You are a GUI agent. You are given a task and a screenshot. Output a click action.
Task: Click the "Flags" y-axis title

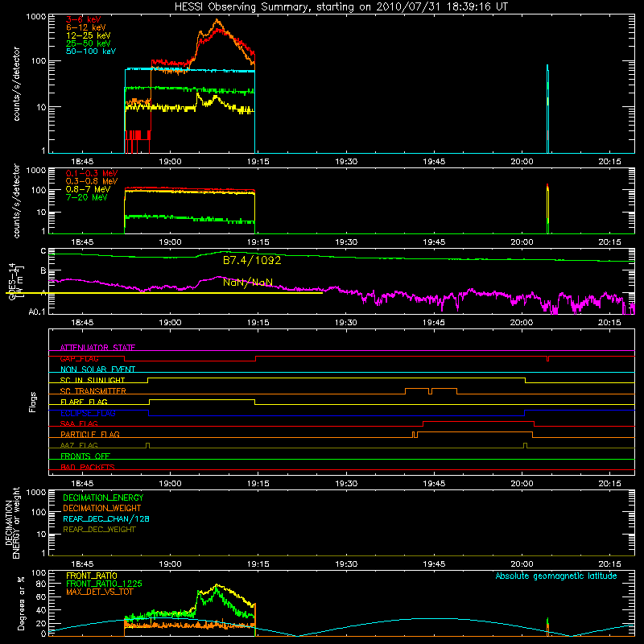coord(33,402)
